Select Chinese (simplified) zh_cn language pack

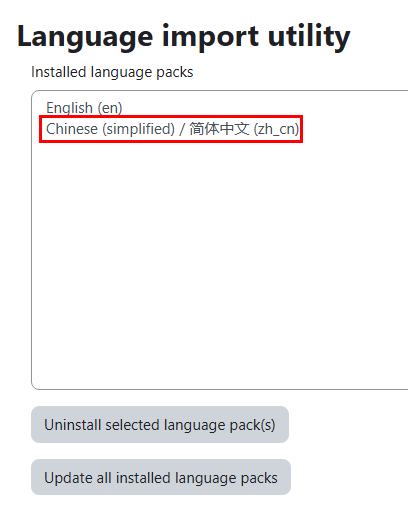[172, 129]
